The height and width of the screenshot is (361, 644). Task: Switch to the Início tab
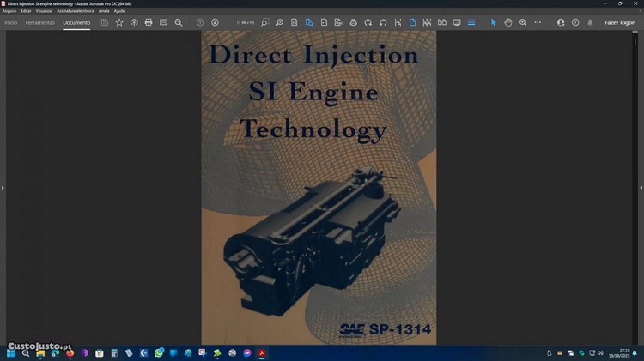(10, 22)
